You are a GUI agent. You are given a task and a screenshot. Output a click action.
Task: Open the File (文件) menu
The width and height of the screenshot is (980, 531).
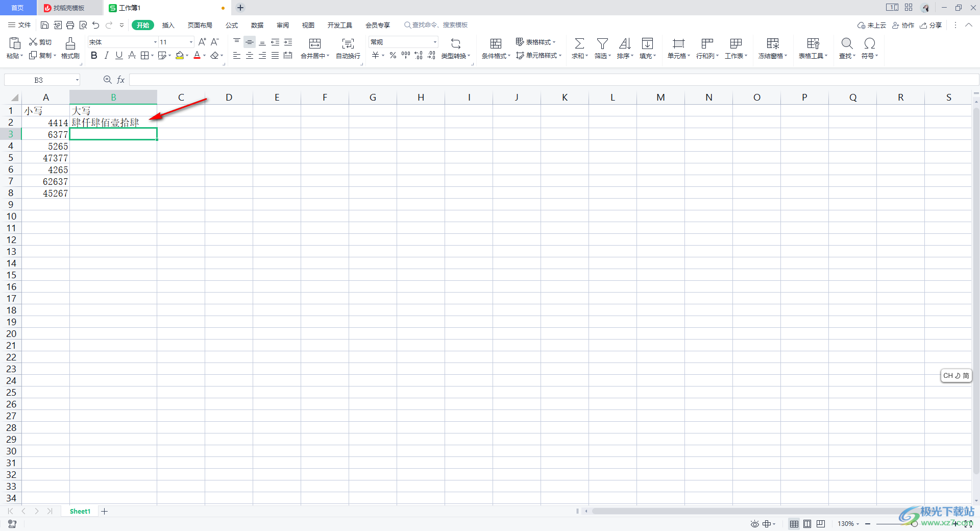point(20,25)
